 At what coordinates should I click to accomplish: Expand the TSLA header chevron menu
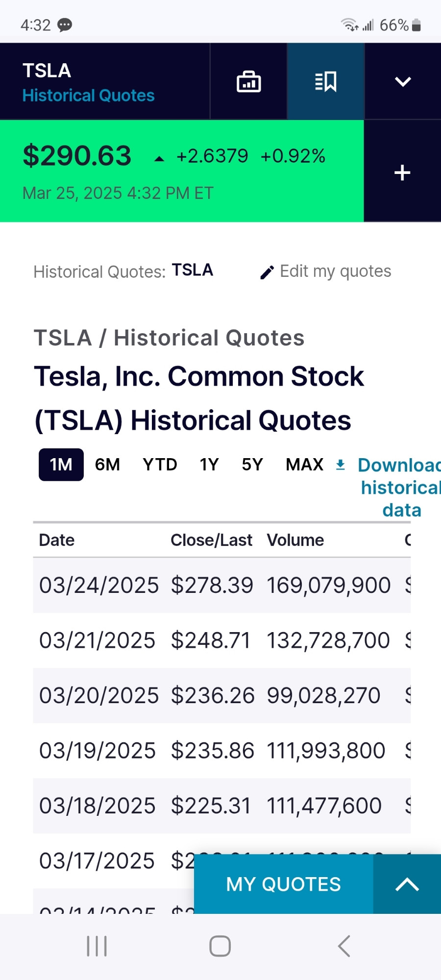(x=403, y=81)
